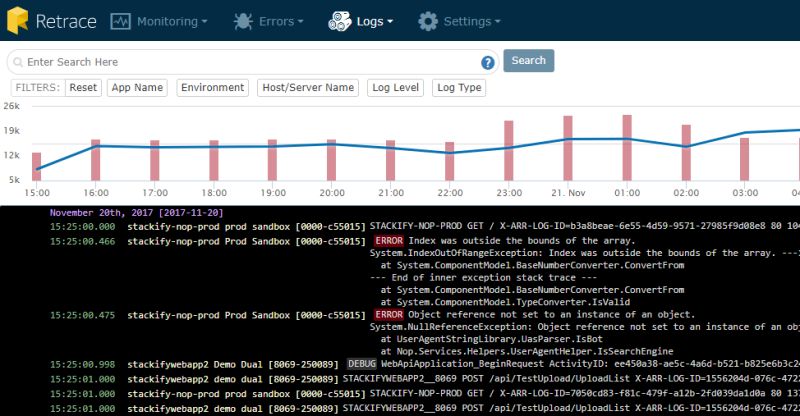Click the Monitoring pulse icon
Image resolution: width=800 pixels, height=416 pixels.
click(120, 21)
